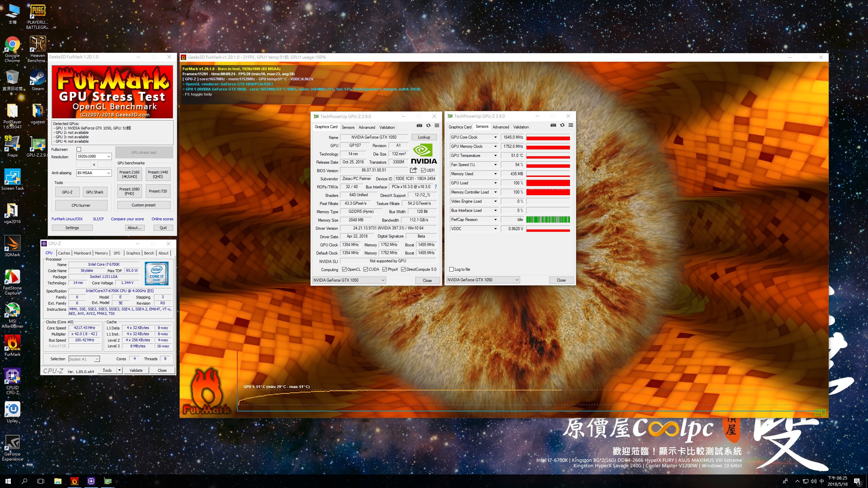
Task: Click the Lookup button in GPU-Z
Action: click(424, 137)
